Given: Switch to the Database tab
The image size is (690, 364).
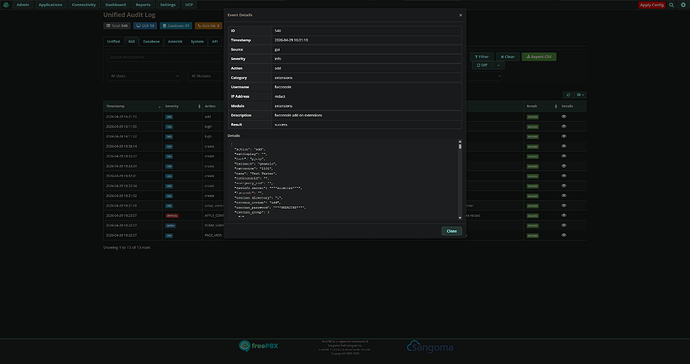Looking at the screenshot, I should point(151,41).
